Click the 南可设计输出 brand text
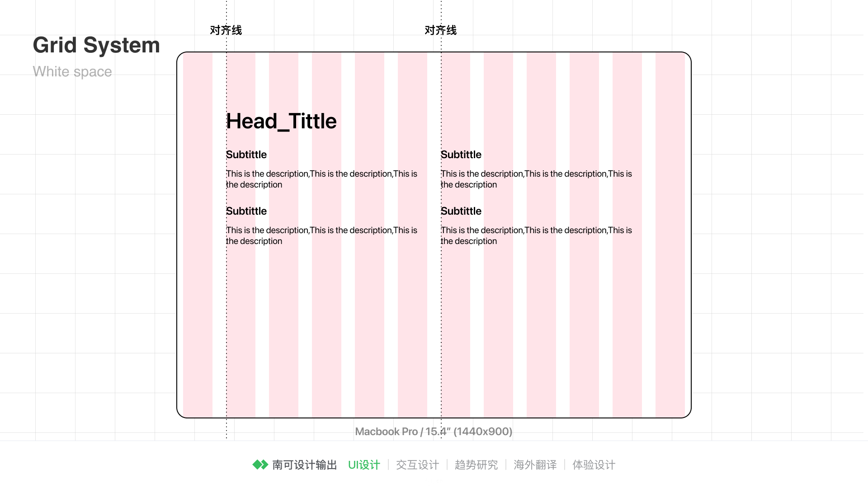Viewport: 868px width, 488px height. point(305,465)
